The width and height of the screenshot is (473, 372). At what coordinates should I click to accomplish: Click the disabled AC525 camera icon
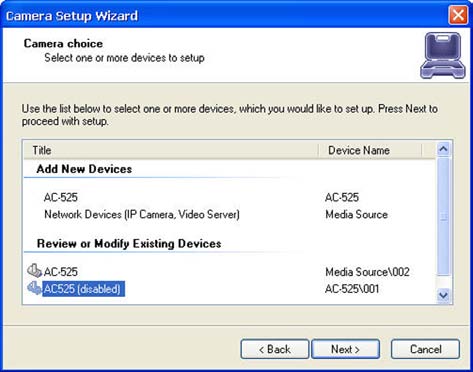pos(34,288)
